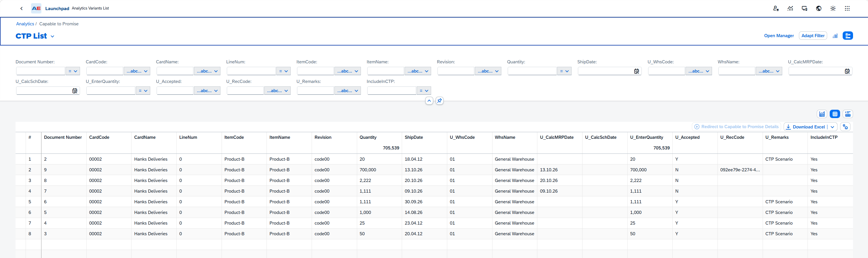The height and width of the screenshot is (258, 868).
Task: Click Redirect to Capable to Promise Details
Action: [736, 127]
